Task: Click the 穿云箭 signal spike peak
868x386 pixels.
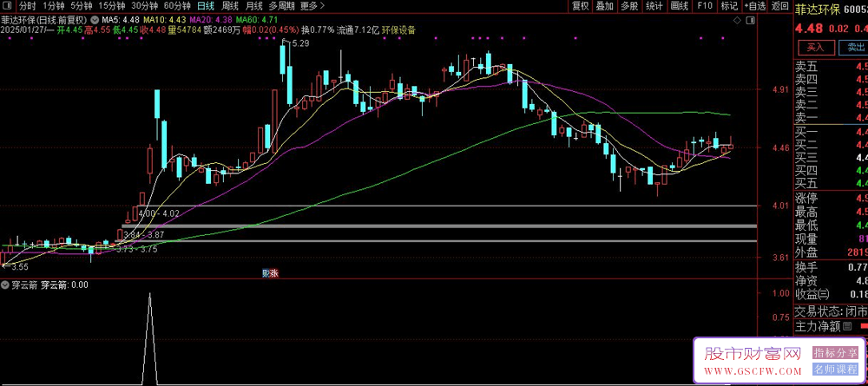Action: pyautogui.click(x=149, y=294)
